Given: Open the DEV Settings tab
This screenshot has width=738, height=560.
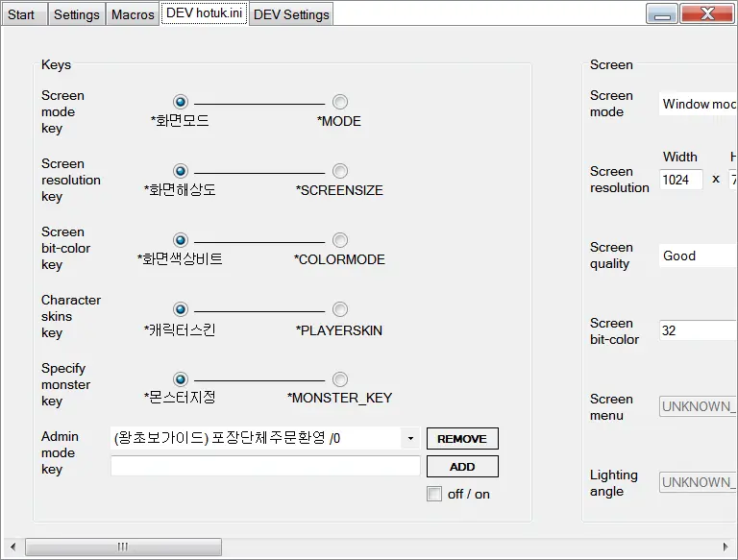Looking at the screenshot, I should (291, 14).
